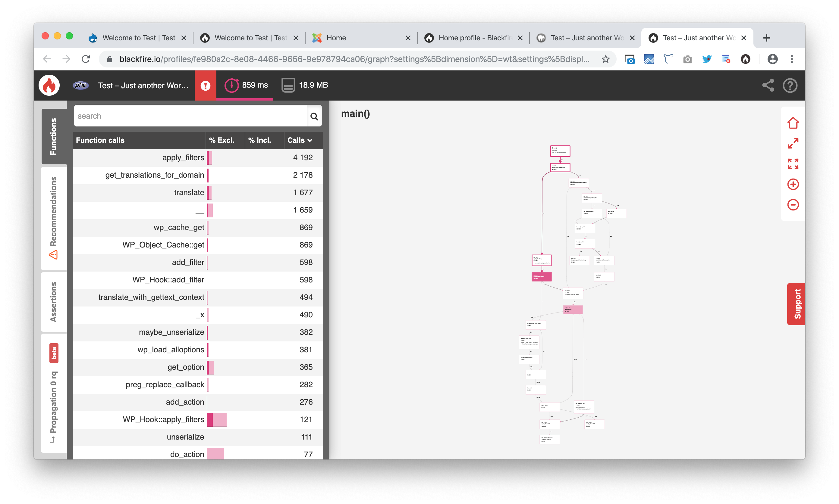The height and width of the screenshot is (504, 839).
Task: Open the red Support tab
Action: click(796, 304)
